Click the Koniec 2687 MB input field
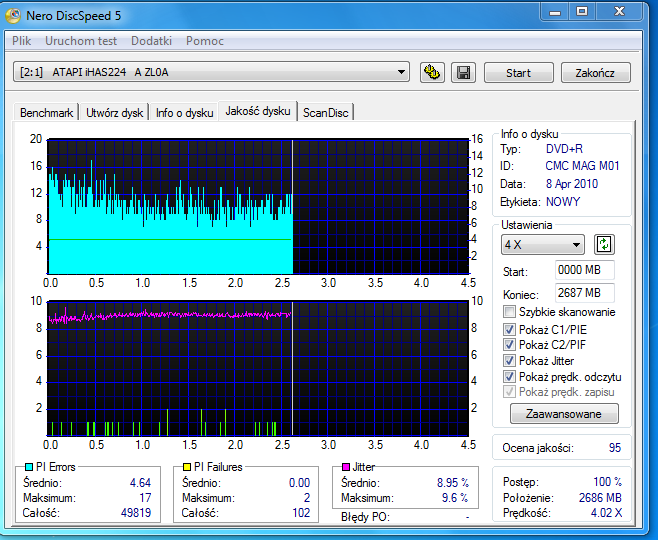658x540 pixels. tap(585, 292)
